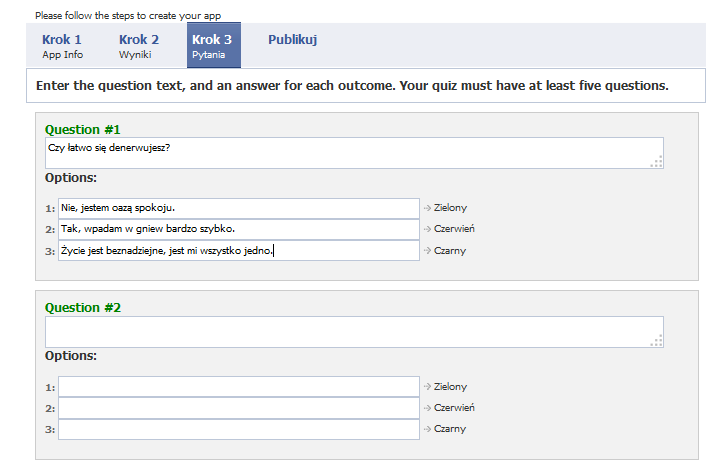Click the arrow icon beside Czarny in Question #1
Screen dimensions: 722x468
[x=427, y=251]
